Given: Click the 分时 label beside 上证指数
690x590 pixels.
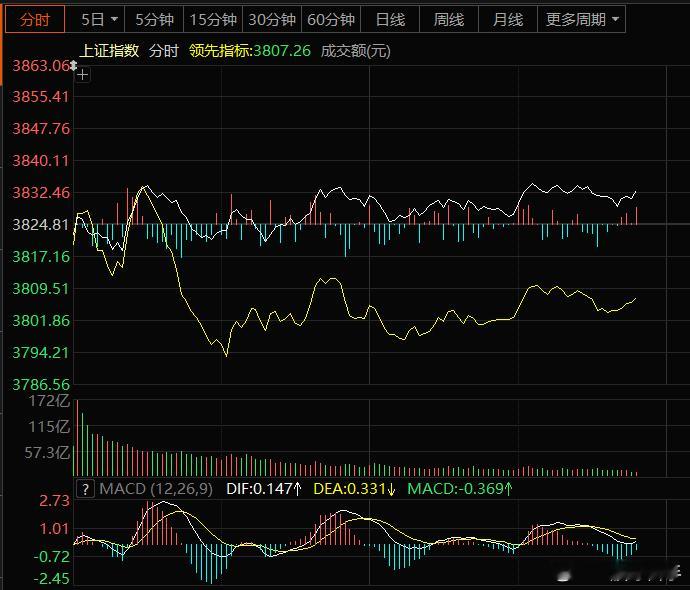Looking at the screenshot, I should [164, 51].
